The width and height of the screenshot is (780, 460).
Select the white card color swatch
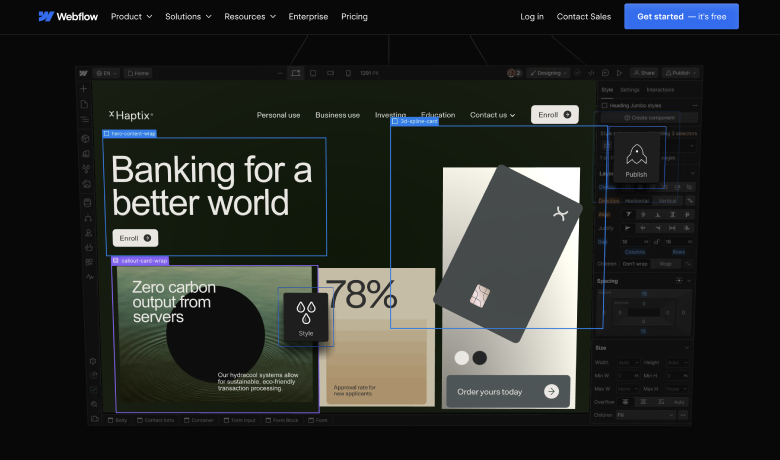462,358
